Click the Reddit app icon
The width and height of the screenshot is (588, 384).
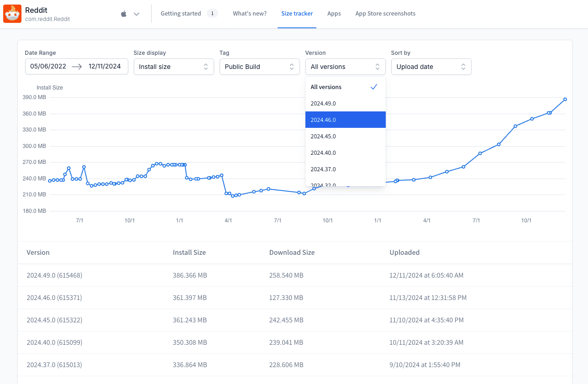[x=12, y=13]
